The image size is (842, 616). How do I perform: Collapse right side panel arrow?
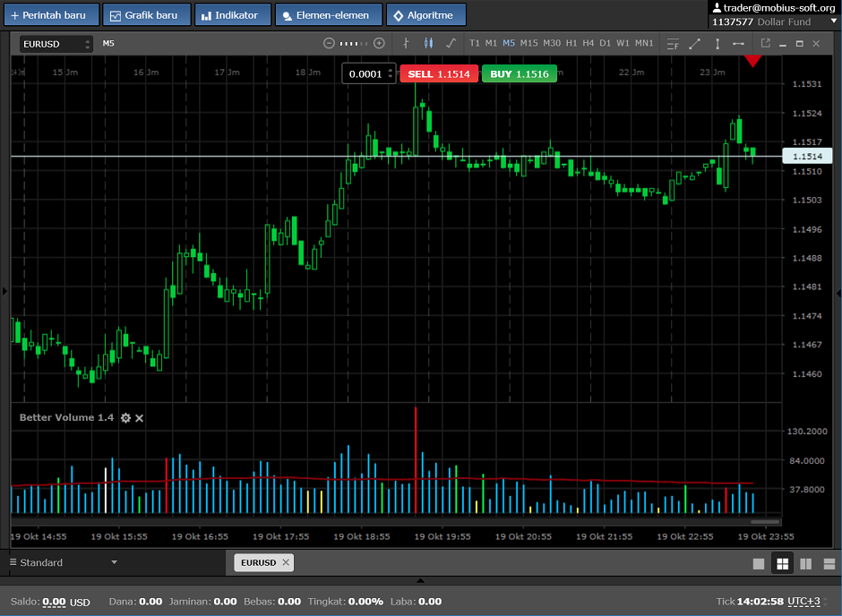click(838, 293)
